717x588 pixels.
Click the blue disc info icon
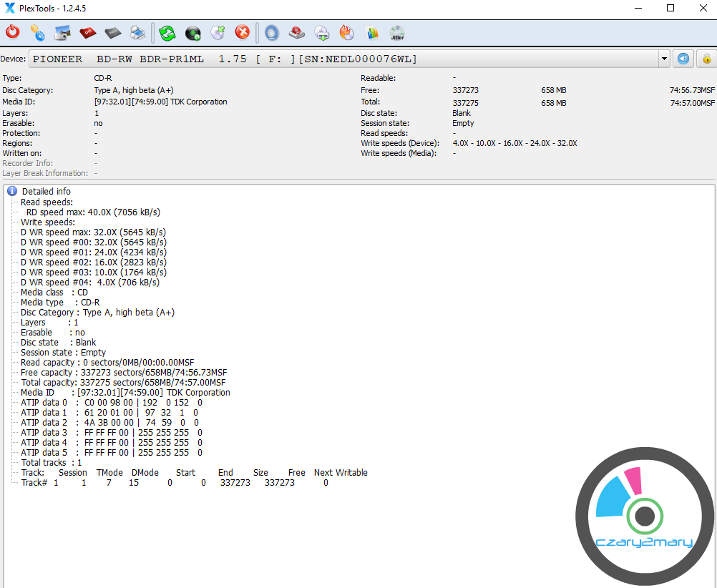(272, 32)
